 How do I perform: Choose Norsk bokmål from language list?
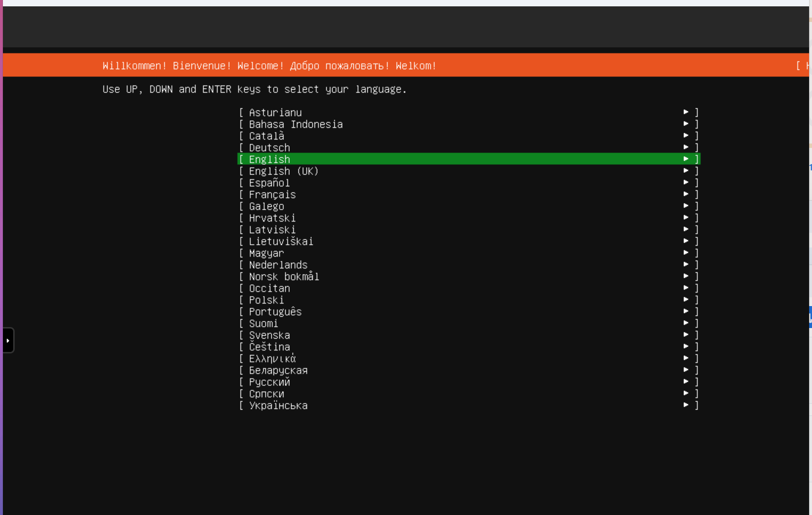[x=469, y=276]
